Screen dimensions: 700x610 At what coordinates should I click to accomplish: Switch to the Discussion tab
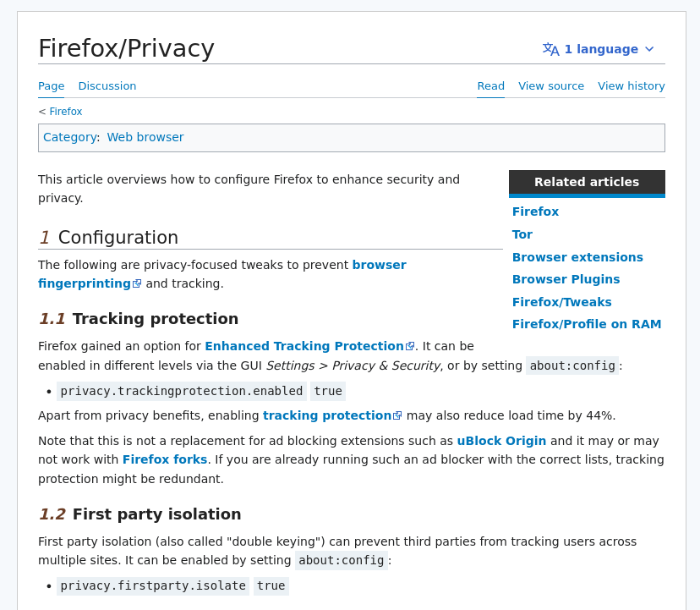[x=107, y=86]
